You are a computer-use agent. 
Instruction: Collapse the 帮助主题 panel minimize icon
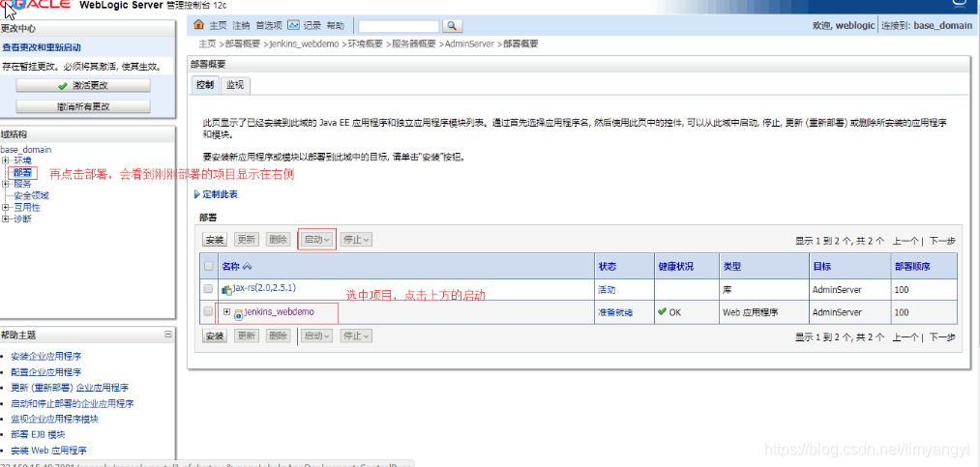(x=168, y=335)
